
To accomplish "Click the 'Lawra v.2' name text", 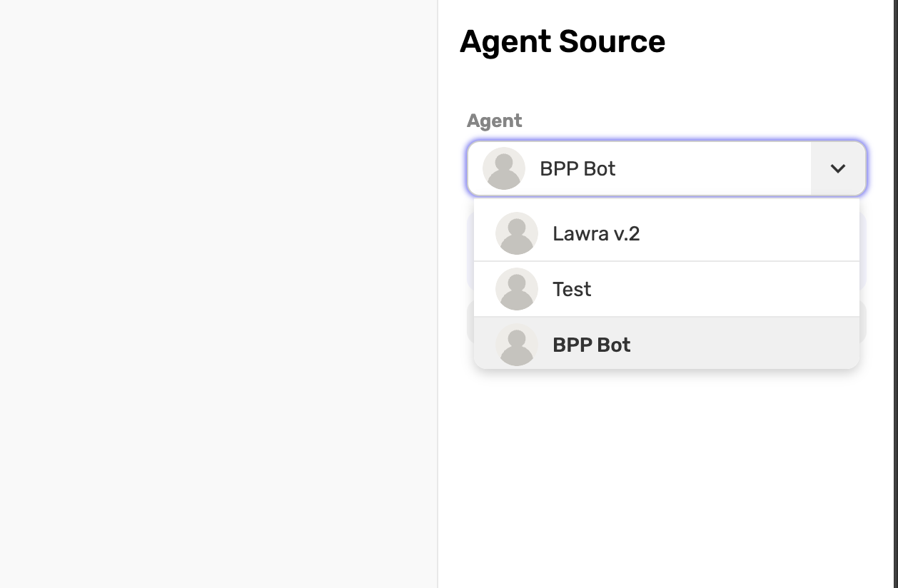I will click(596, 233).
